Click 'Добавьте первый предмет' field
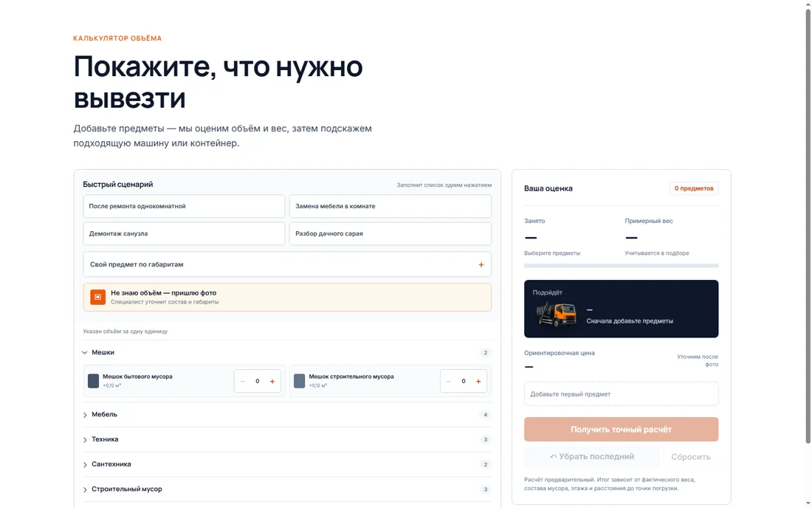Image resolution: width=812 pixels, height=508 pixels. 621,394
